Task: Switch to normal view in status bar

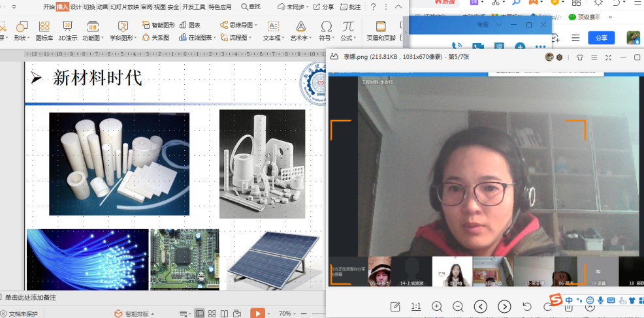Action: 200,313
